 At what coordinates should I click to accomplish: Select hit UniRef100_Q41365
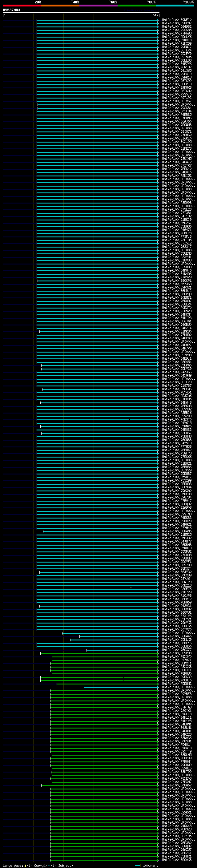[x=176, y=71]
